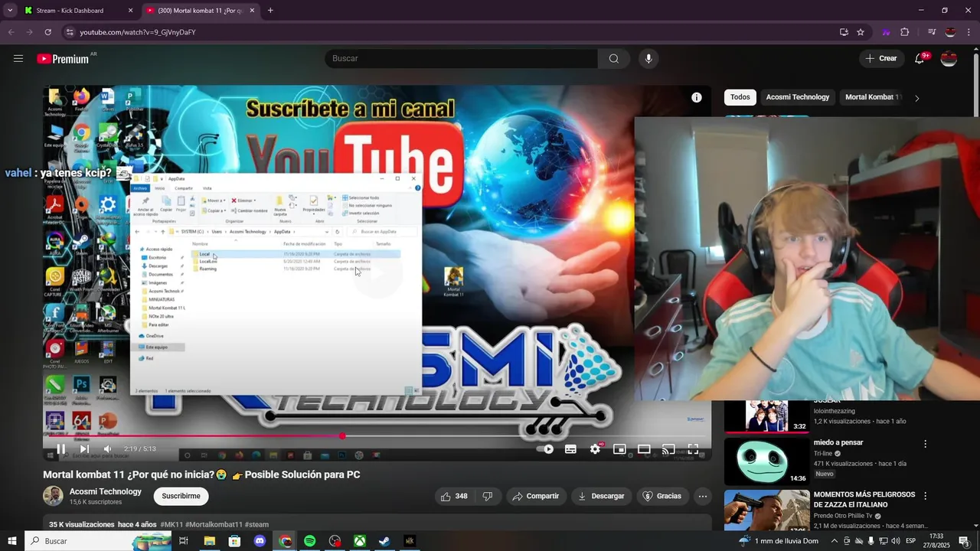Open the Acosmi Technology channel name link
The image size is (980, 551).
pyautogui.click(x=106, y=491)
